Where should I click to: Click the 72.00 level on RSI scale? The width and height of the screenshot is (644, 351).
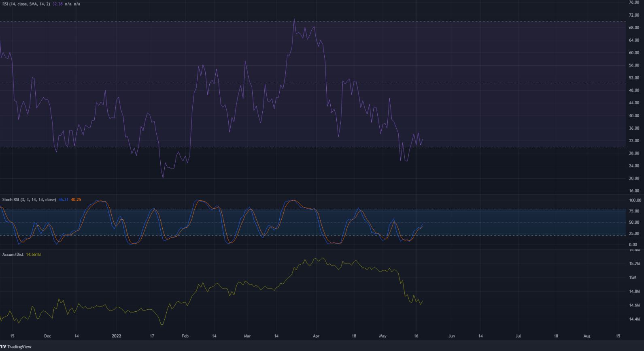click(634, 15)
